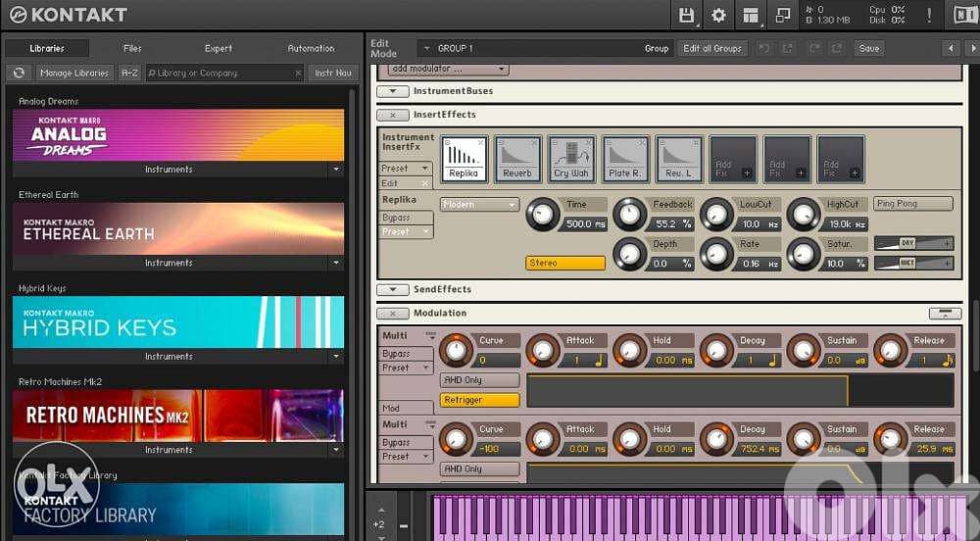Click the previous instrument arrow
The image size is (980, 541).
tap(951, 48)
